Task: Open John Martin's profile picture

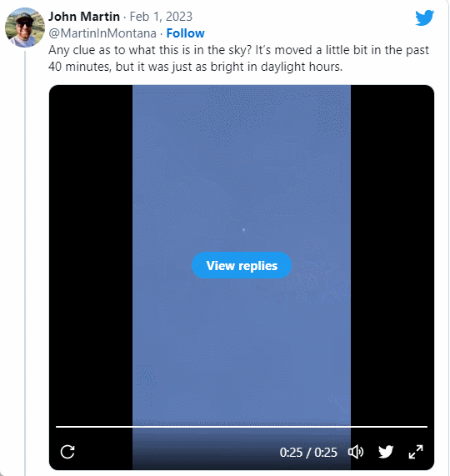Action: click(25, 28)
